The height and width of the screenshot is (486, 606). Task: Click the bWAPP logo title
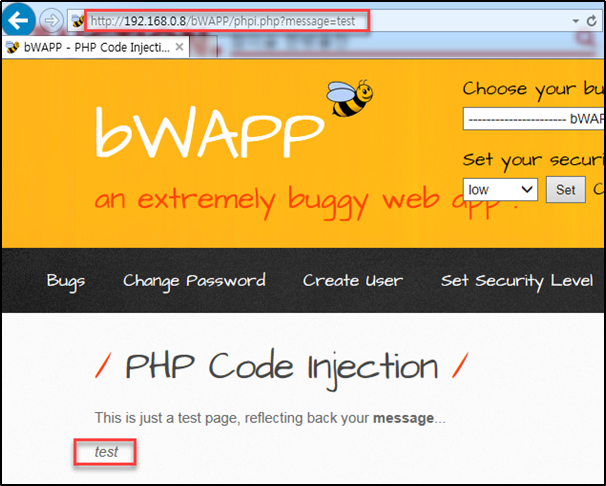click(x=209, y=132)
